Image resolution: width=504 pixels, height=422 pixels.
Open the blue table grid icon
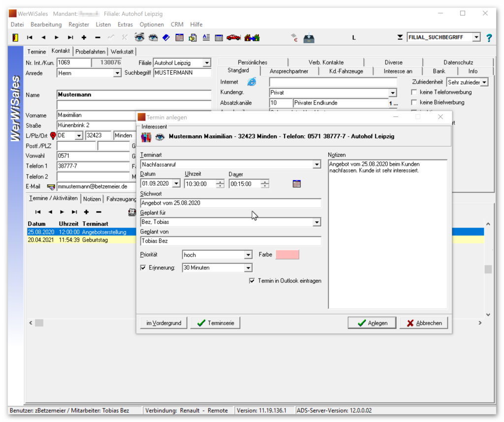click(219, 38)
